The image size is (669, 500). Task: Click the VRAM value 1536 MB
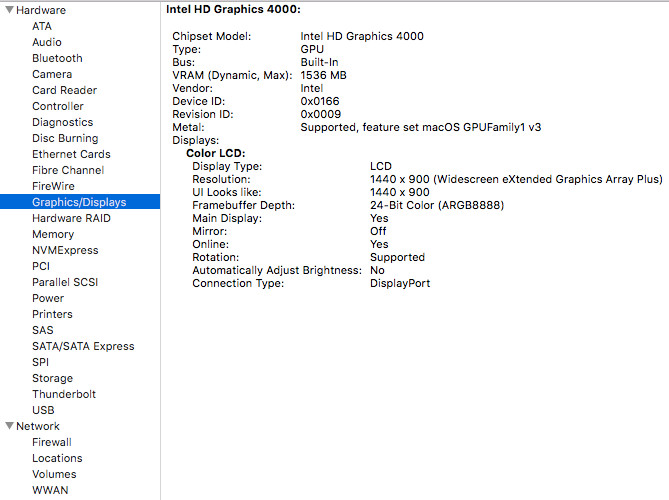[323, 75]
